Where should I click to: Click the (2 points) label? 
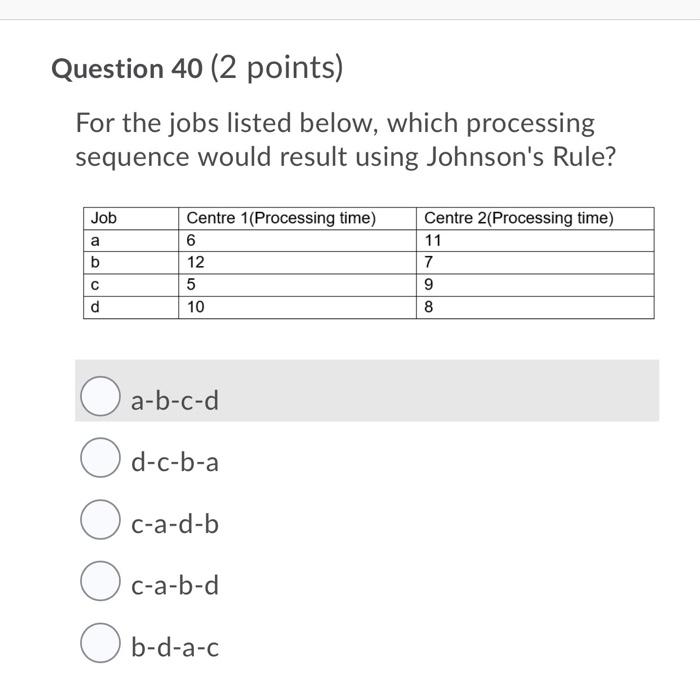[x=277, y=68]
